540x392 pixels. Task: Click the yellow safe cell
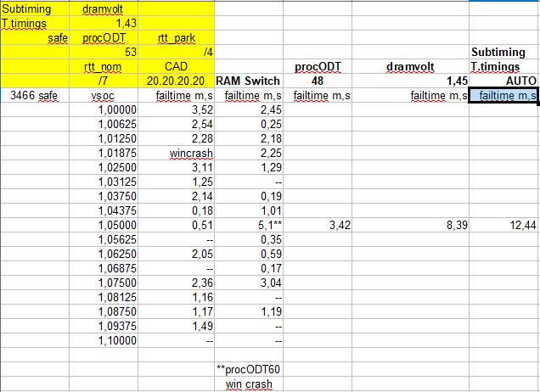tap(35, 37)
